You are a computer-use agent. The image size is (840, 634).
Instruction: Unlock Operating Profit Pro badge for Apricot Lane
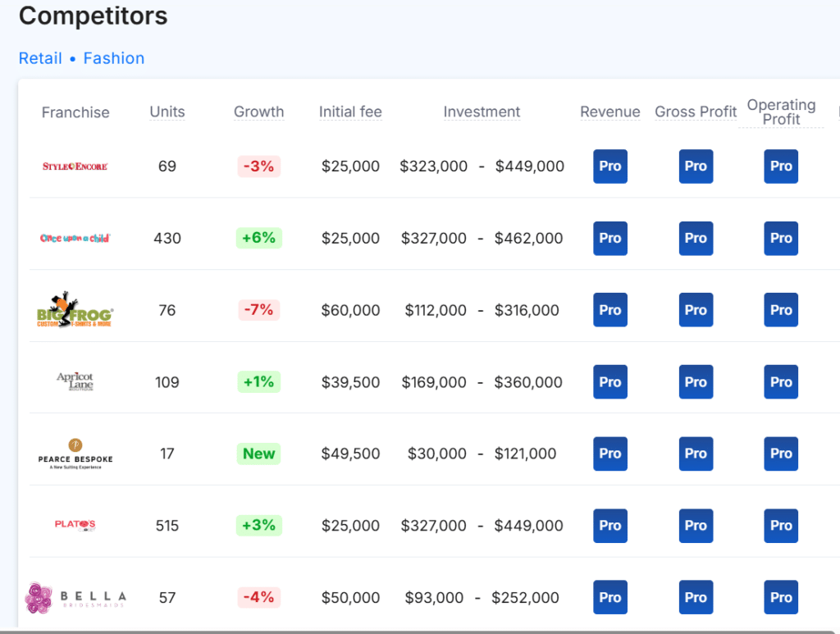pyautogui.click(x=781, y=381)
